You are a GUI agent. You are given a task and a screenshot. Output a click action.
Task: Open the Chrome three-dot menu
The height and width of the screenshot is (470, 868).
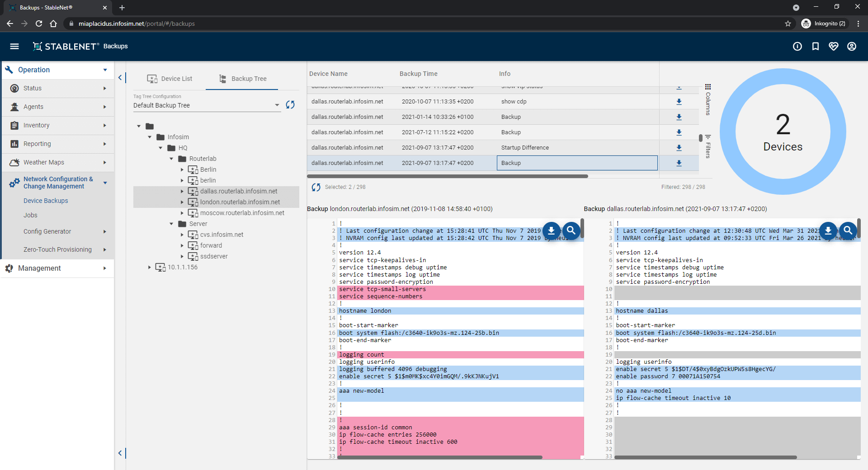pyautogui.click(x=858, y=23)
